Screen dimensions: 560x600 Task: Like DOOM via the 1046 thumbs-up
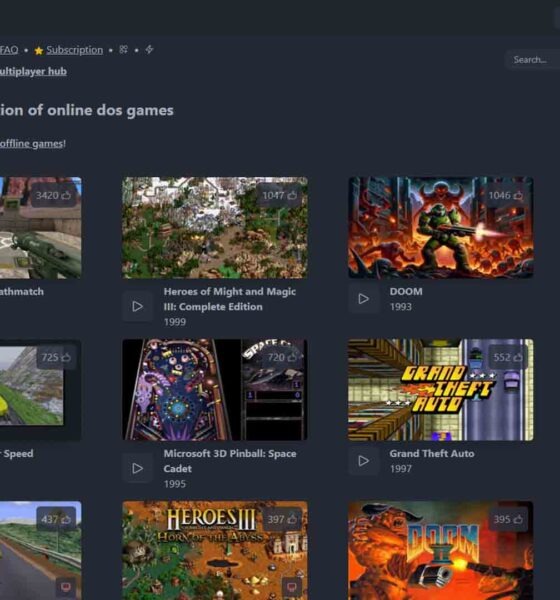point(505,195)
